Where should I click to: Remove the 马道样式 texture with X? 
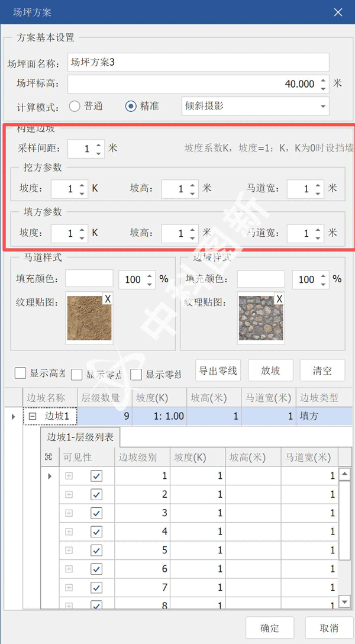click(x=107, y=300)
